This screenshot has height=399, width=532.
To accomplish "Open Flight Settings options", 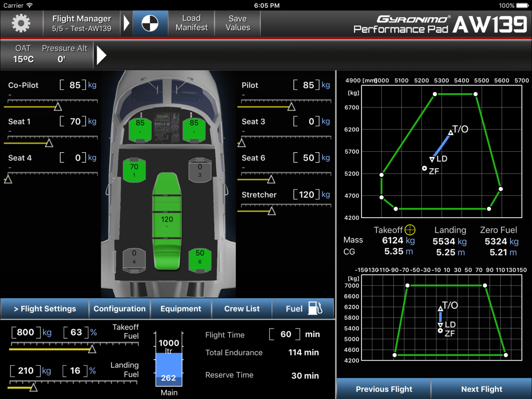I will click(44, 308).
